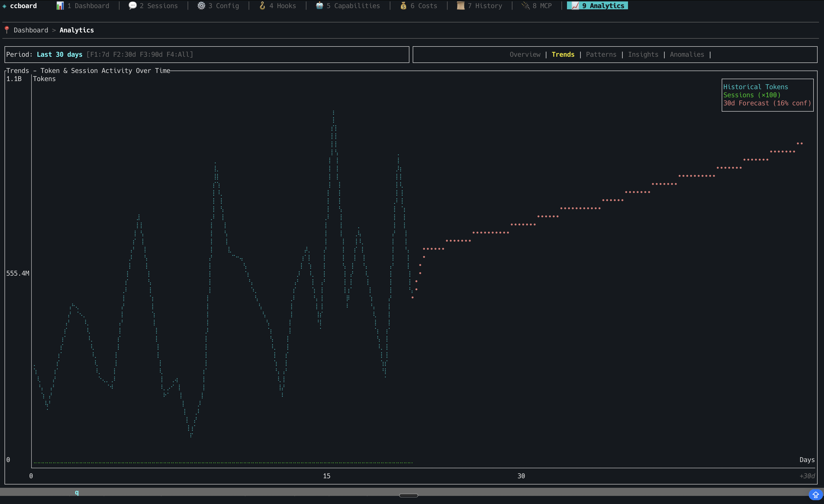Click the Hooks hook icon
Screen dimensions: 824x504
click(263, 5)
